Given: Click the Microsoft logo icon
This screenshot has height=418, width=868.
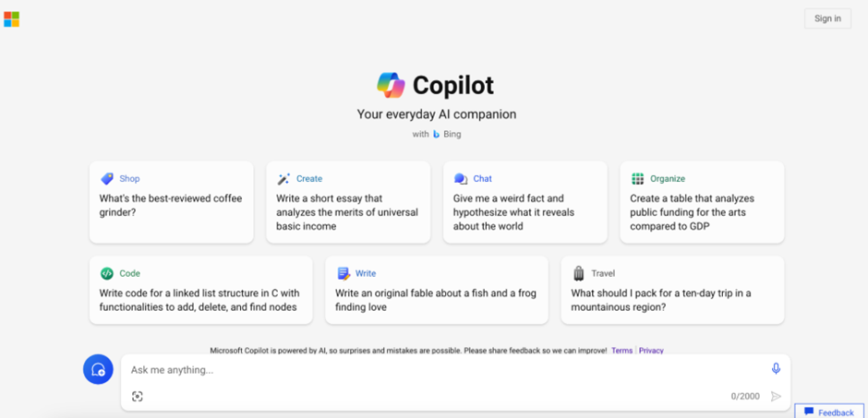Looking at the screenshot, I should [11, 19].
